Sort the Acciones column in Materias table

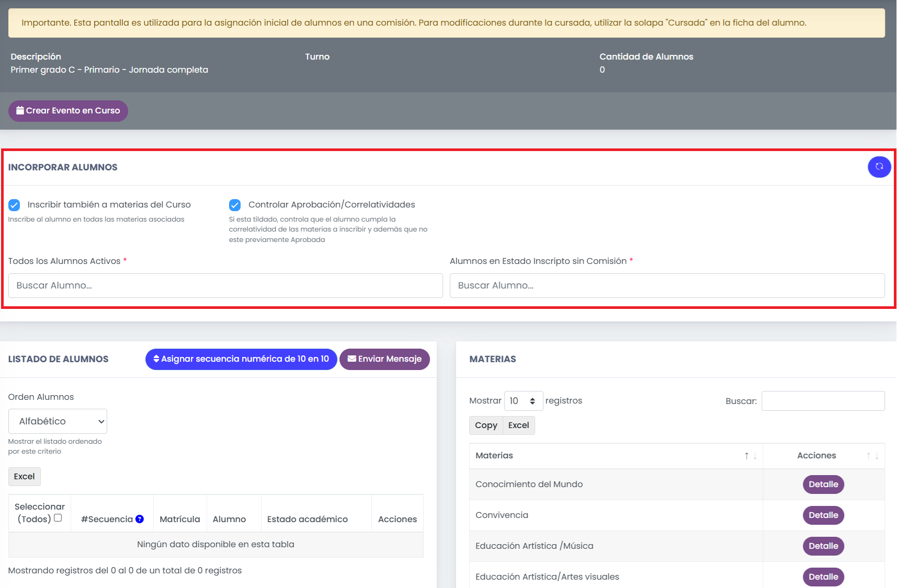click(x=872, y=456)
